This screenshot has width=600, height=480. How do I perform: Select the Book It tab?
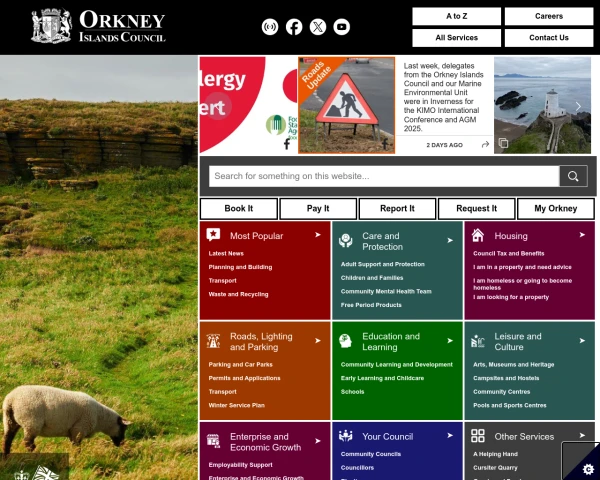(x=239, y=209)
